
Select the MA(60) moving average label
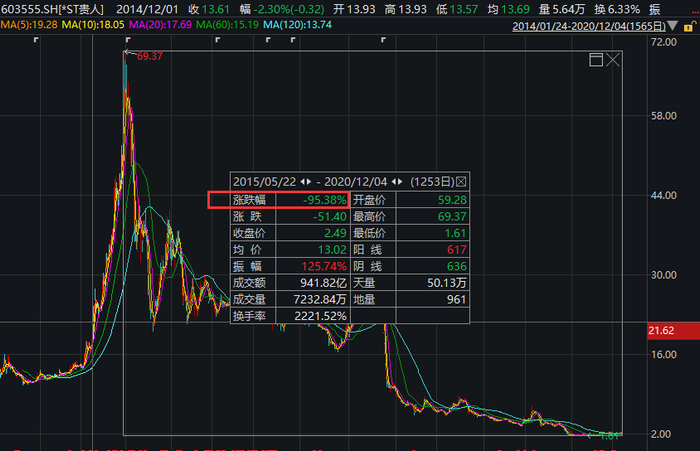click(x=227, y=25)
